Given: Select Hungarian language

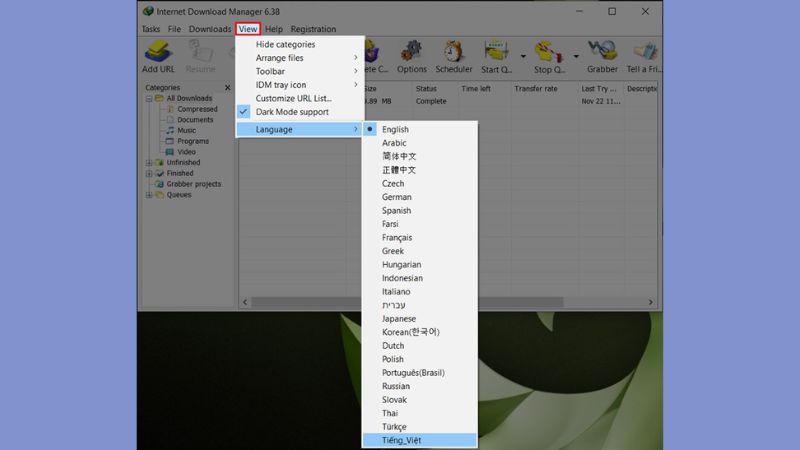Looking at the screenshot, I should [x=420, y=265].
